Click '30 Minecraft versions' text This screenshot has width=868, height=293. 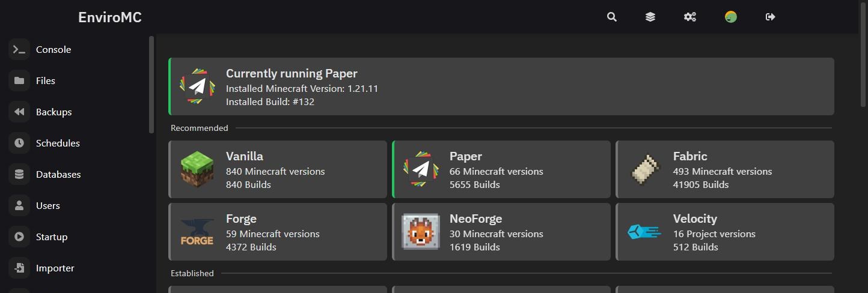[497, 234]
